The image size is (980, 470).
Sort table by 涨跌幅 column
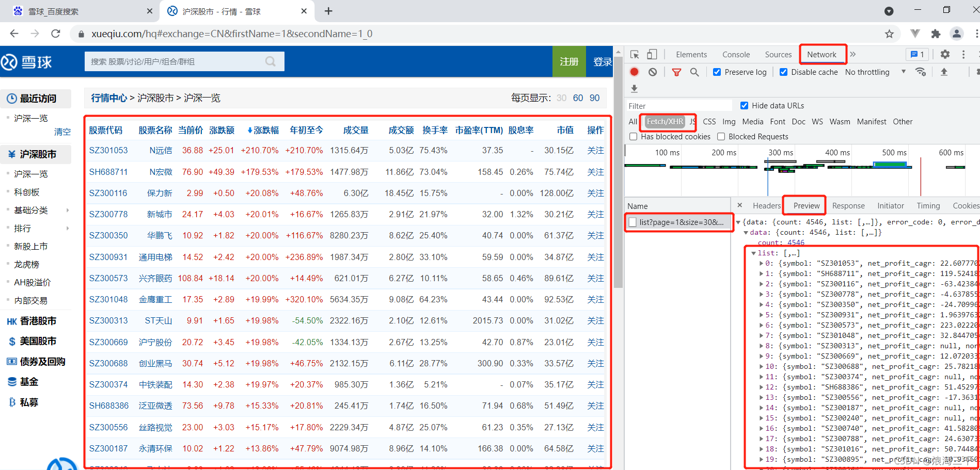click(x=263, y=130)
